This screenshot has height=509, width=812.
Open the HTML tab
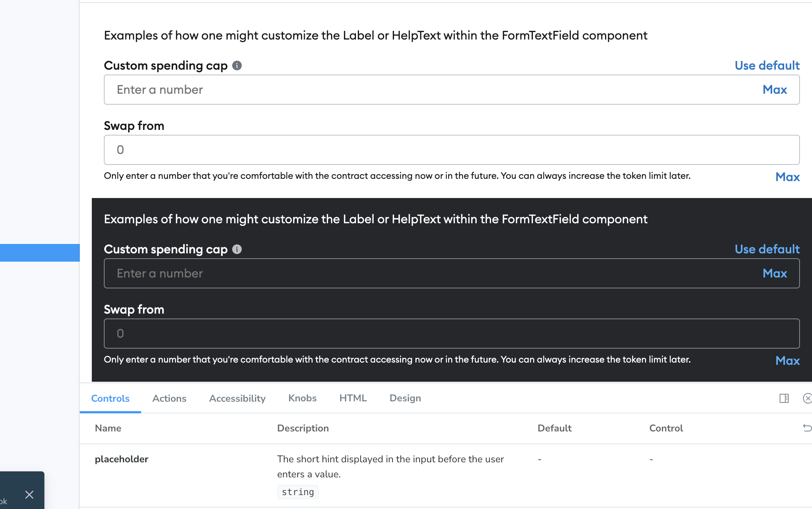[x=353, y=398]
